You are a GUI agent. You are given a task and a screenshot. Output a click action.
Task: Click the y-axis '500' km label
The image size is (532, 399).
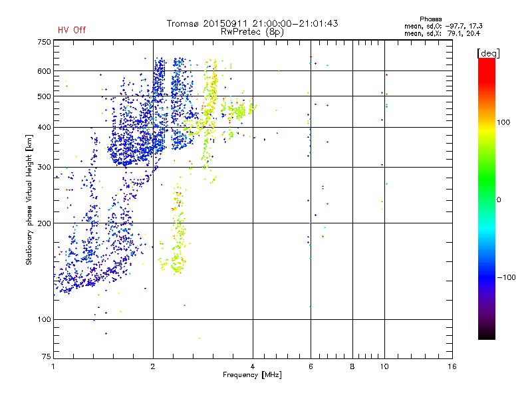point(44,96)
